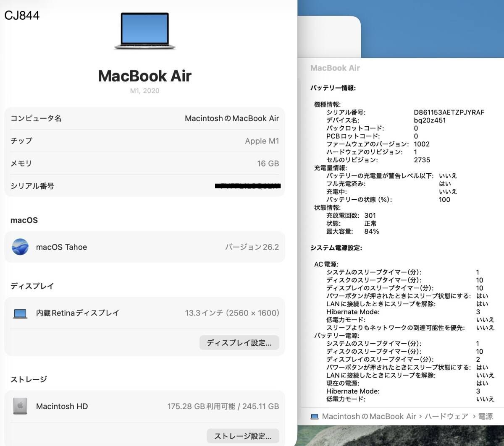The height and width of the screenshot is (446, 504).
Task: Click the MacBook Air large title
Action: pos(144,76)
